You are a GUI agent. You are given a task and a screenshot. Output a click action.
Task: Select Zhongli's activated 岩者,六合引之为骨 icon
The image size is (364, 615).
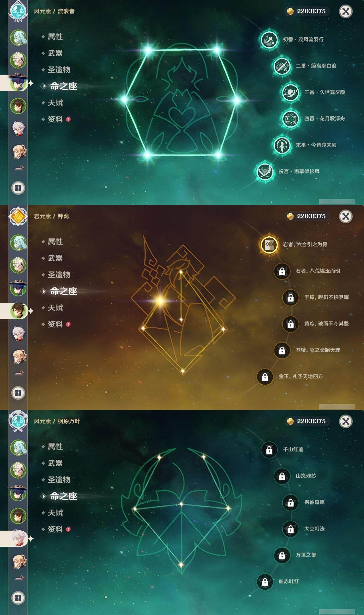point(269,244)
